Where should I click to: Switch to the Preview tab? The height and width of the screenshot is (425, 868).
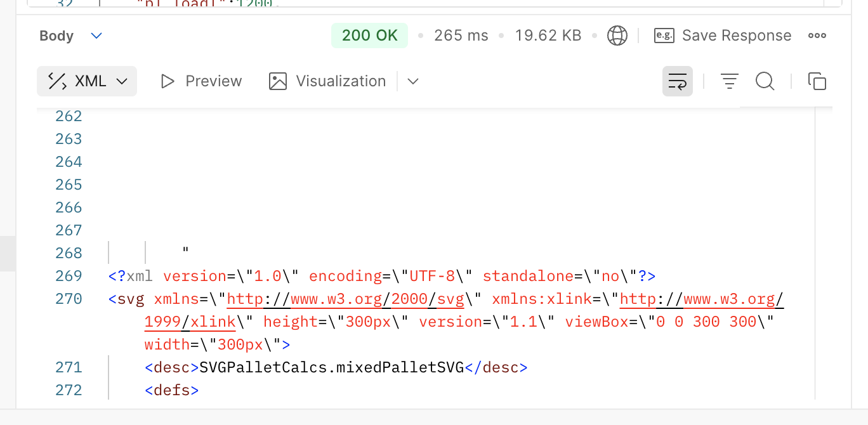[x=201, y=81]
